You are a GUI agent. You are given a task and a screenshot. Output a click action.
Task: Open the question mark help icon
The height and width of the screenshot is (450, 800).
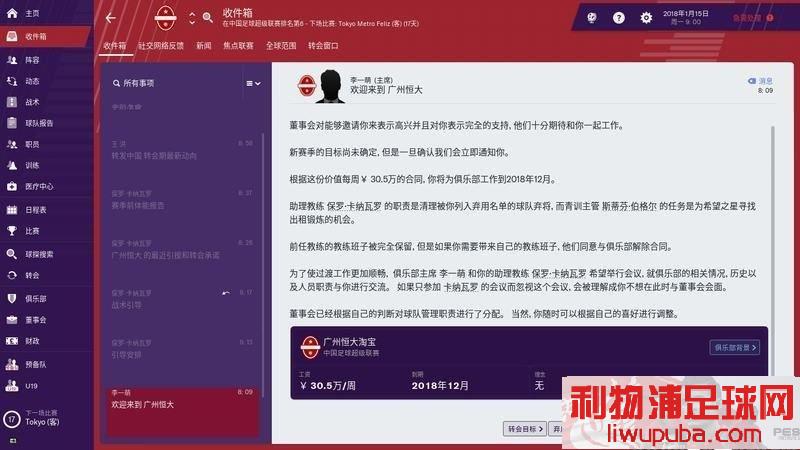(619, 18)
